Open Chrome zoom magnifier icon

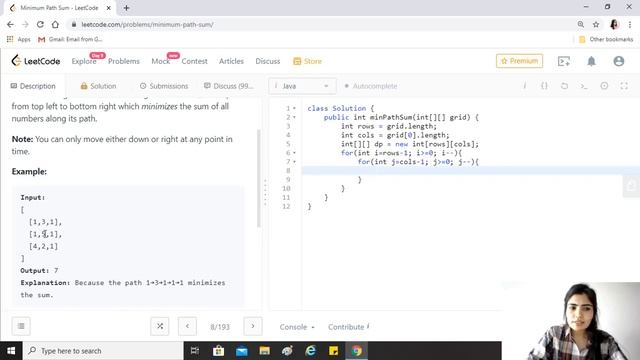pos(580,24)
